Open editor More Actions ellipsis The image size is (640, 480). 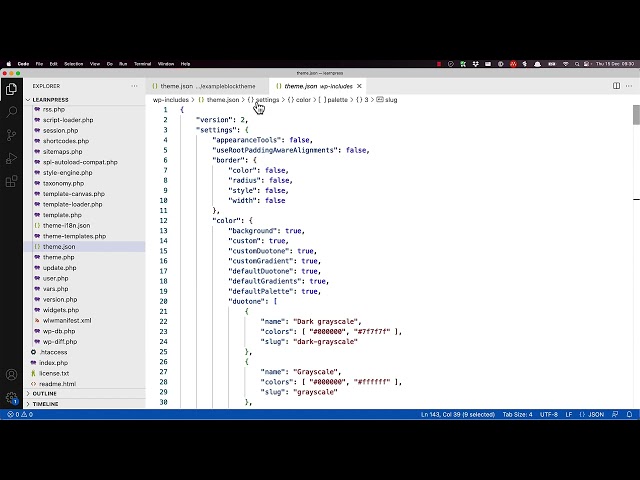click(x=629, y=86)
